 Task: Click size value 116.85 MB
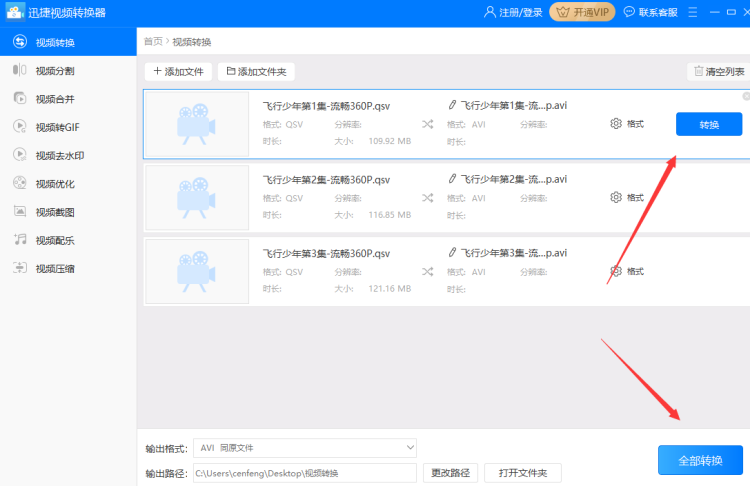pyautogui.click(x=390, y=215)
